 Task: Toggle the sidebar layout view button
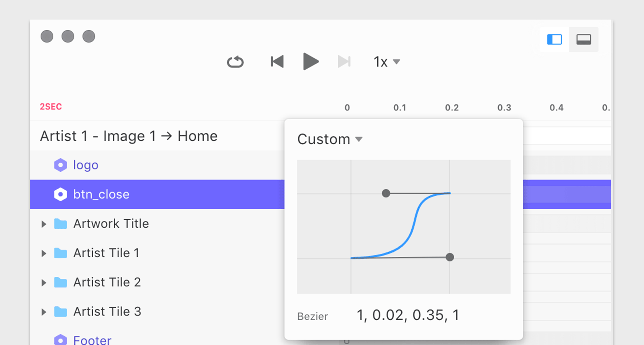(554, 39)
